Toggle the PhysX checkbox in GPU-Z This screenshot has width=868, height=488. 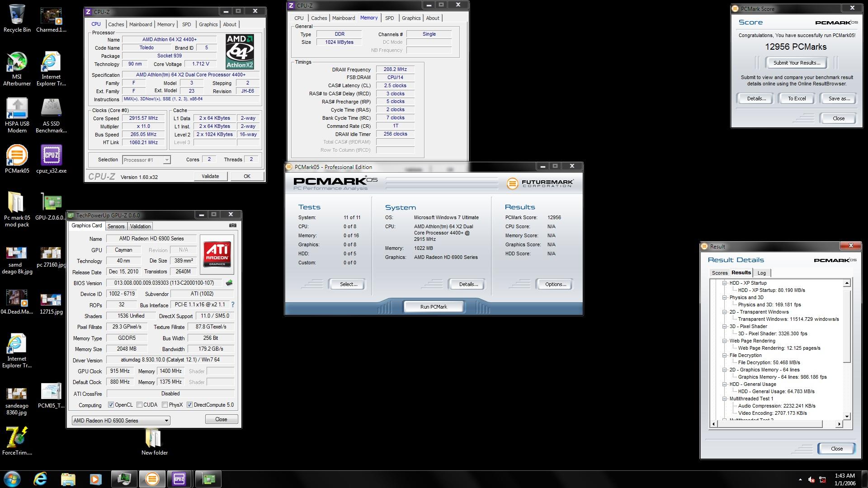[165, 405]
